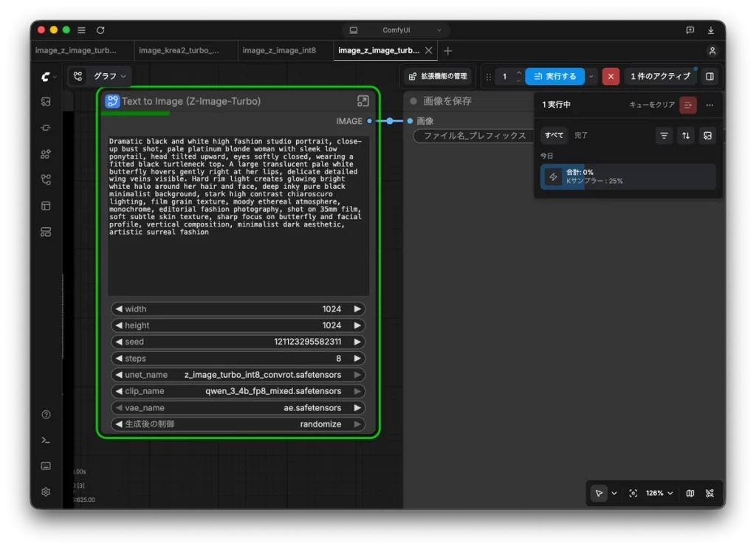Decrease height with the left arrow
Viewport: 756px width, 549px height.
point(119,325)
